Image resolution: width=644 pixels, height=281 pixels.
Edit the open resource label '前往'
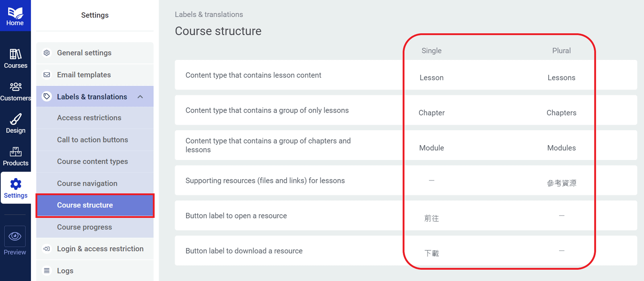pos(431,218)
